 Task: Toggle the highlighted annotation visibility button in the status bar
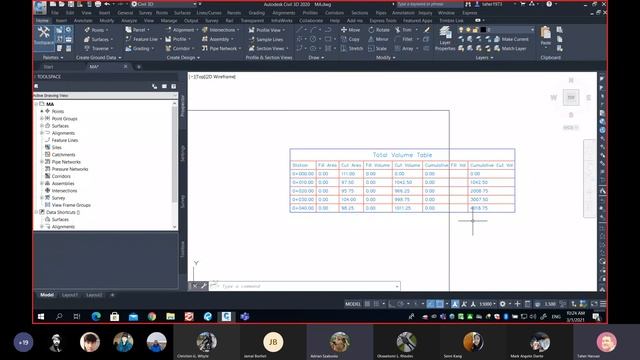455,304
